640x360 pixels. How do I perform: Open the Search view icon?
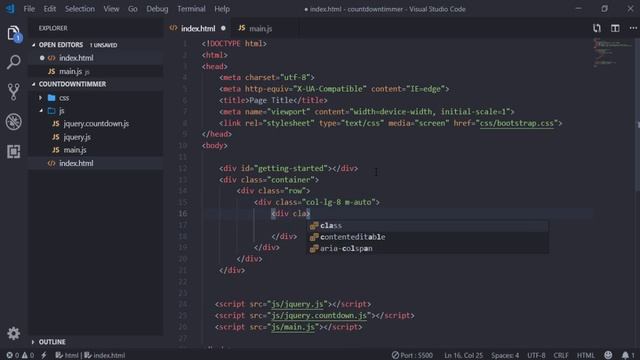point(13,62)
